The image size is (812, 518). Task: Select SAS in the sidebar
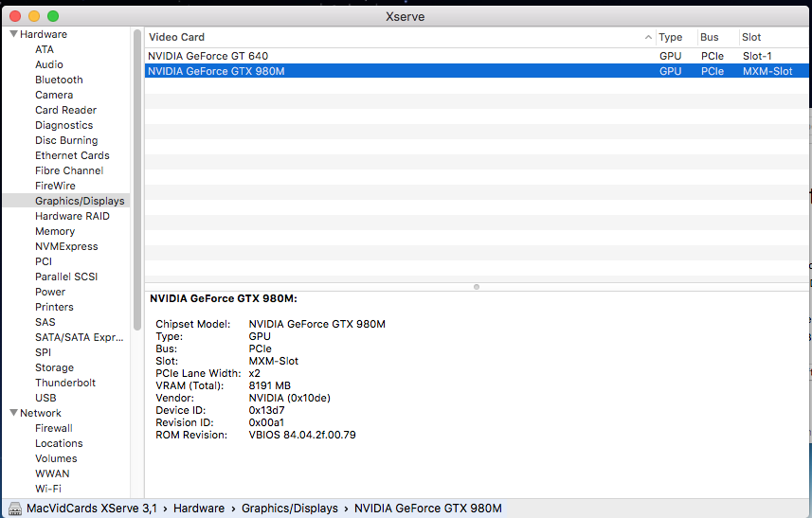[45, 322]
